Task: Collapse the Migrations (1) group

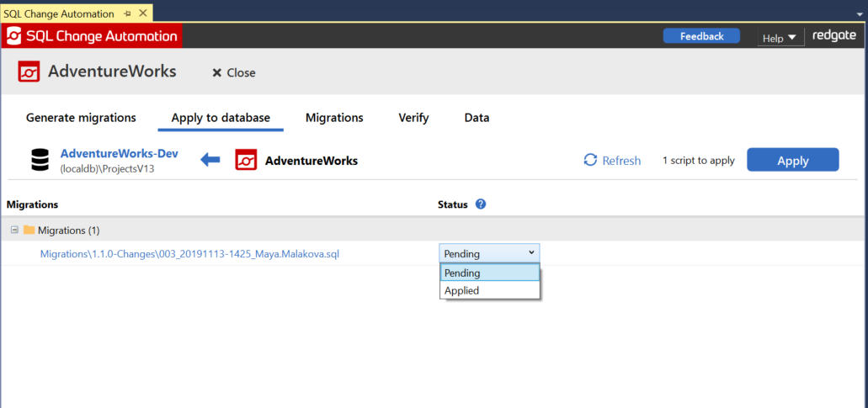Action: (14, 230)
